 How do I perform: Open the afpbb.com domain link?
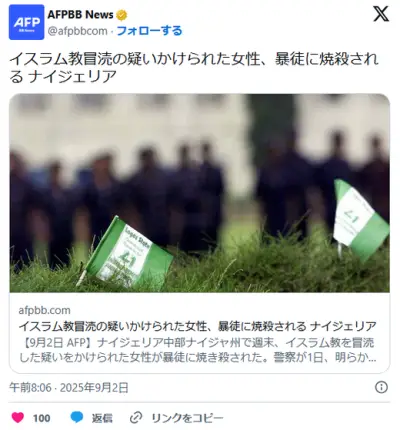click(44, 310)
